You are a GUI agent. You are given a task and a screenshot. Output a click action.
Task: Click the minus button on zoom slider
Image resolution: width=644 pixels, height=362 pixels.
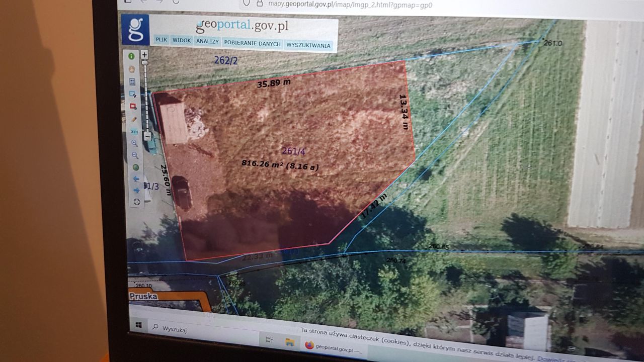pyautogui.click(x=147, y=136)
